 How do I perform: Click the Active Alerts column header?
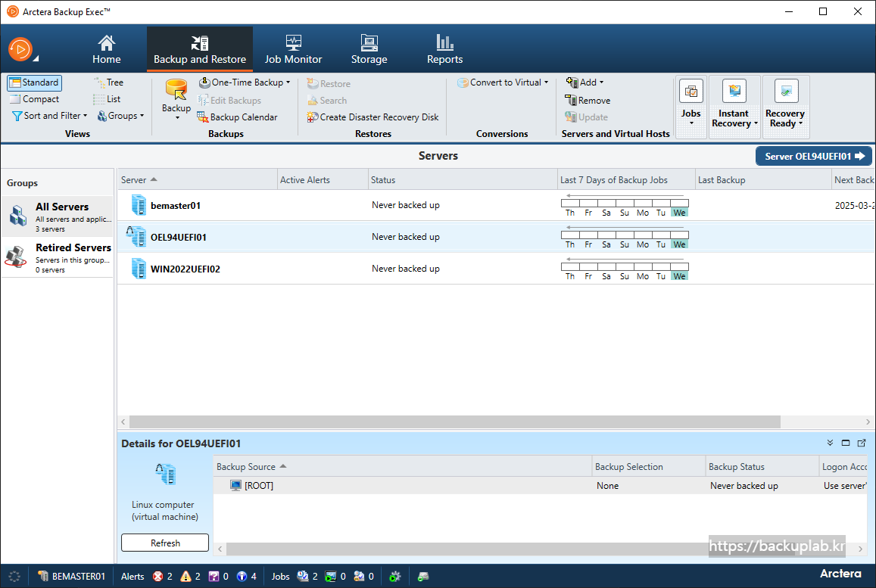[323, 180]
